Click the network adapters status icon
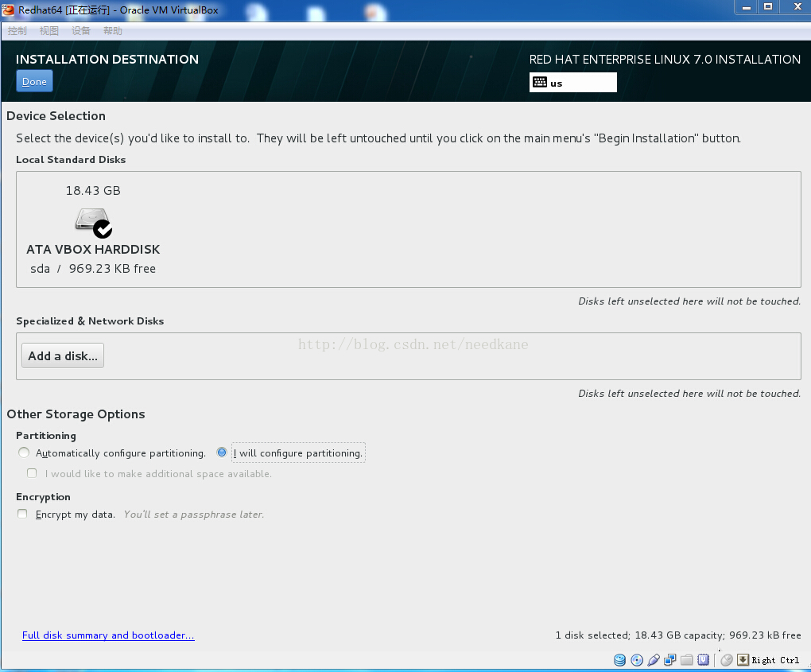 (x=669, y=660)
